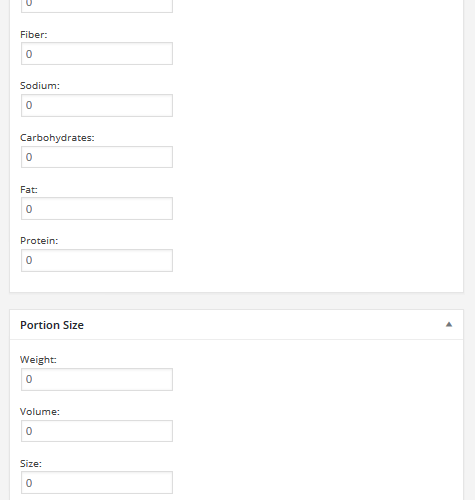The height and width of the screenshot is (500, 475).
Task: Activate the Protein text box
Action: tap(97, 260)
